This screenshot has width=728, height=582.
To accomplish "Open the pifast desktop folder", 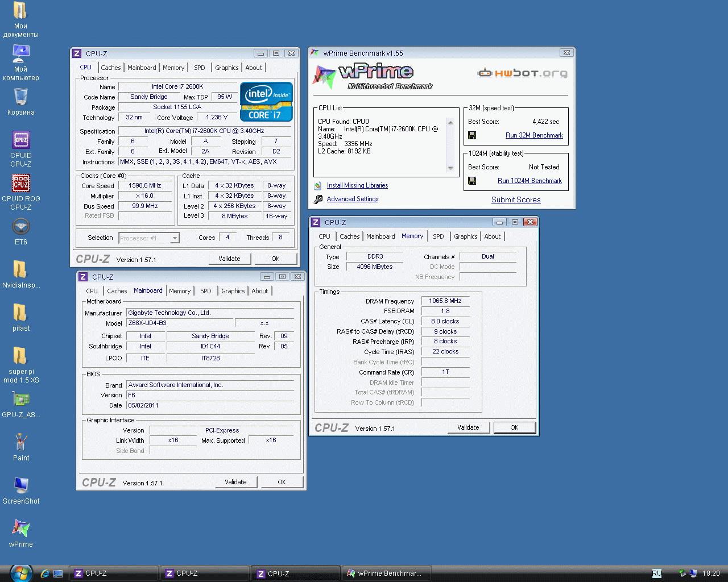I will (20, 318).
